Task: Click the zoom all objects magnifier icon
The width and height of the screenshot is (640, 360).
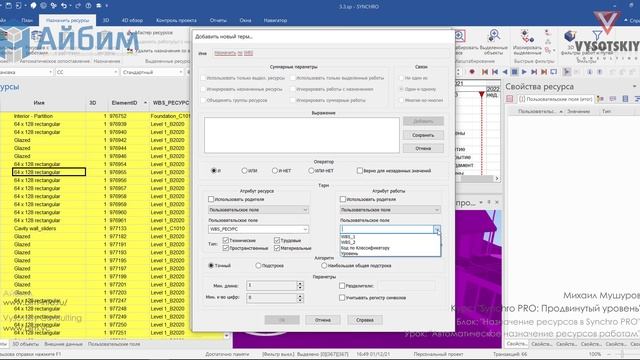Action: coord(460,36)
